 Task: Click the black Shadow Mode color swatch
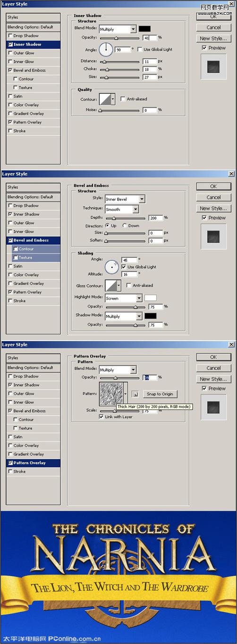click(150, 316)
